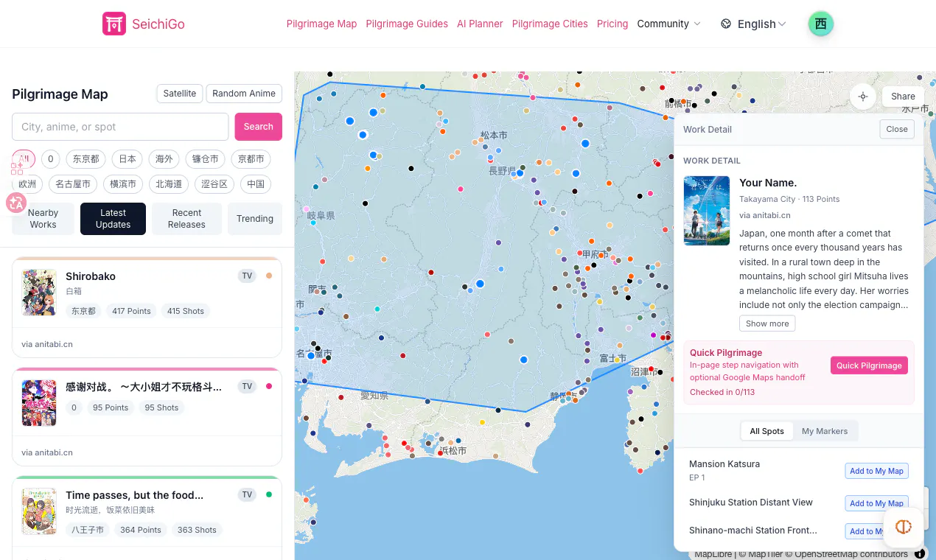Click the Share button on map
936x560 pixels.
point(903,97)
